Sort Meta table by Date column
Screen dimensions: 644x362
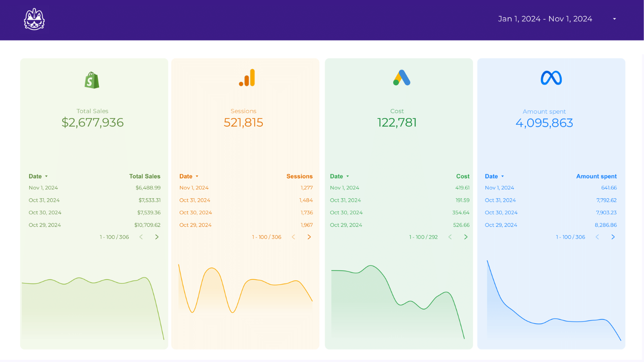491,177
